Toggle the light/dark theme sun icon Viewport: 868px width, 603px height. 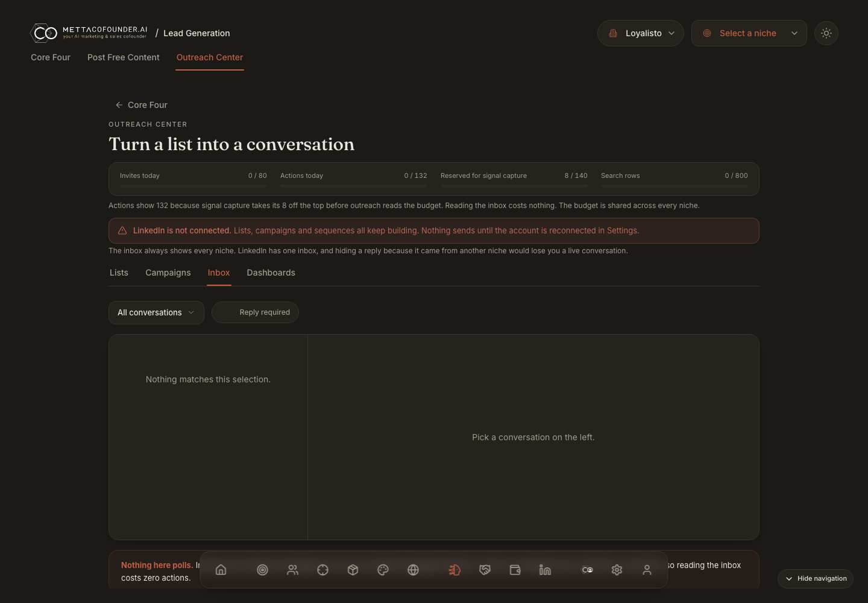[826, 33]
